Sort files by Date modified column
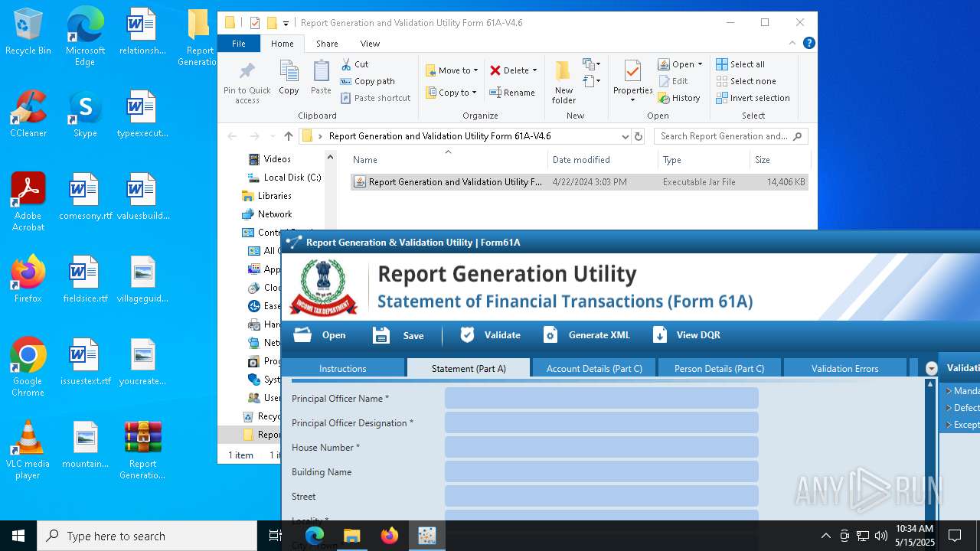This screenshot has height=551, width=980. coord(603,160)
